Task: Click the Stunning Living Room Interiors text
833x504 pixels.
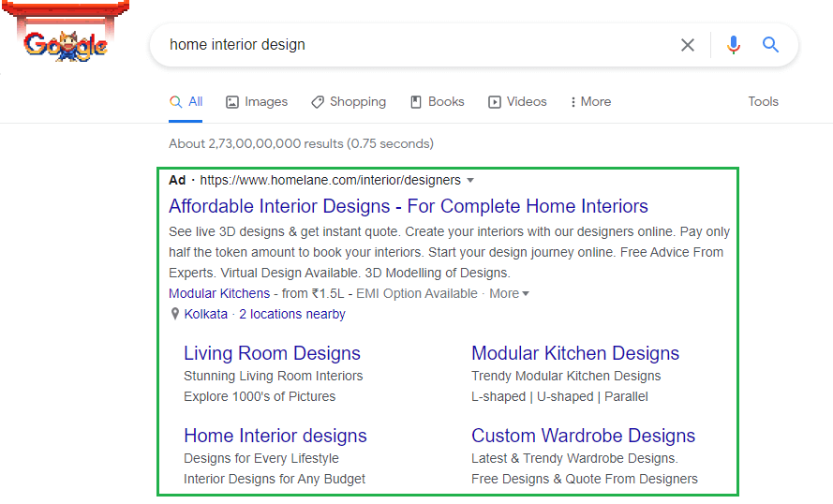Action: click(x=273, y=376)
